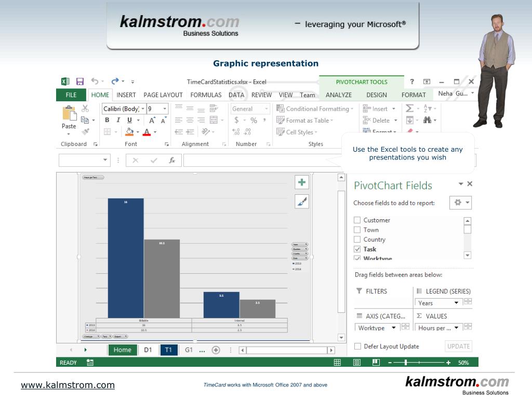The image size is (532, 399).
Task: Click the Undo arrow icon
Action: point(95,81)
